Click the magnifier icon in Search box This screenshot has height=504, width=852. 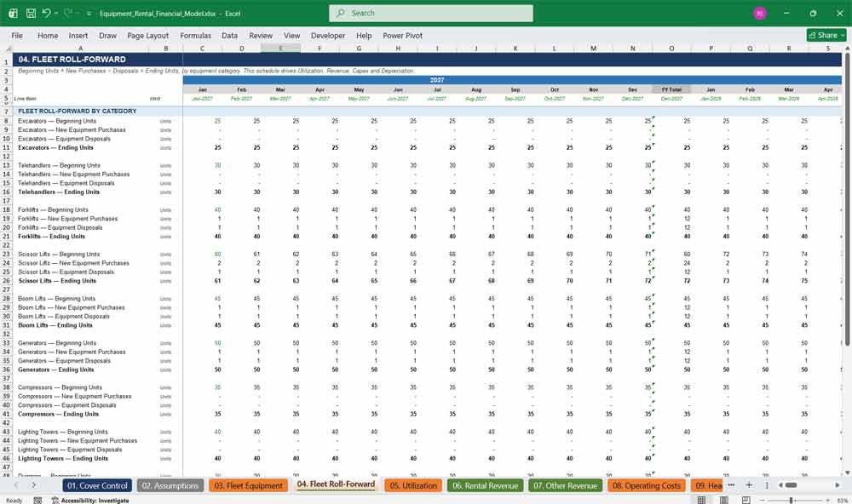pyautogui.click(x=341, y=13)
